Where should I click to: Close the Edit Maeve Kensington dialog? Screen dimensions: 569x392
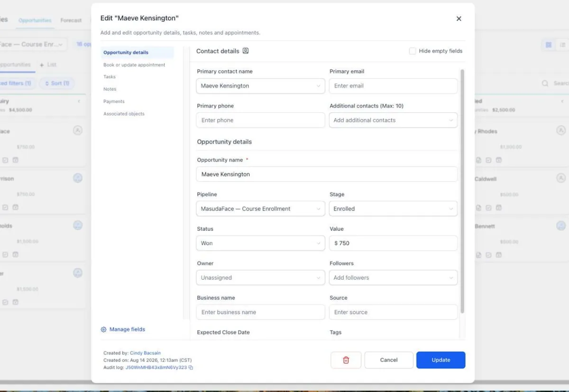click(x=459, y=18)
